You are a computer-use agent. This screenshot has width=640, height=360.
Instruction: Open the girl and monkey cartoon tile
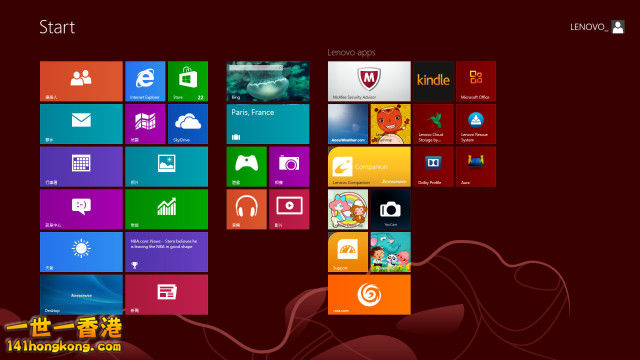click(x=348, y=209)
